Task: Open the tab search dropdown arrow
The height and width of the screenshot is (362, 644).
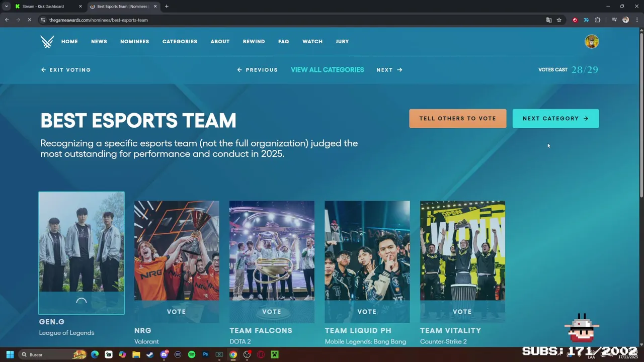Action: tap(7, 7)
